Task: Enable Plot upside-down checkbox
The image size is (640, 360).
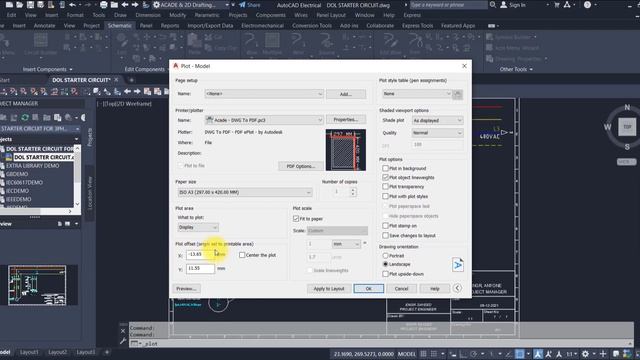Action: coord(385,274)
